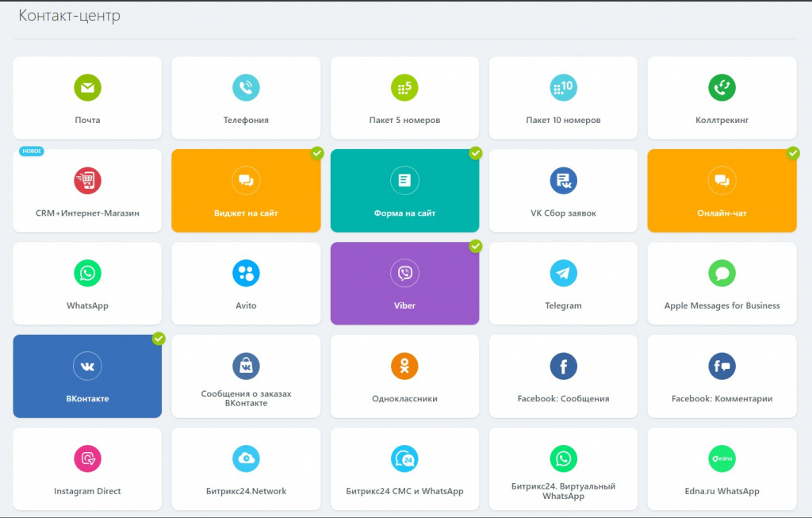Select the Пакет 5 номеров icon
The height and width of the screenshot is (518, 812).
[404, 87]
